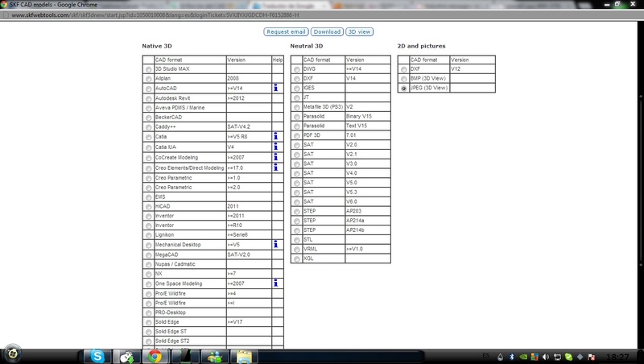Open the Windows Start orb
The height and width of the screenshot is (364, 644).
tap(12, 354)
